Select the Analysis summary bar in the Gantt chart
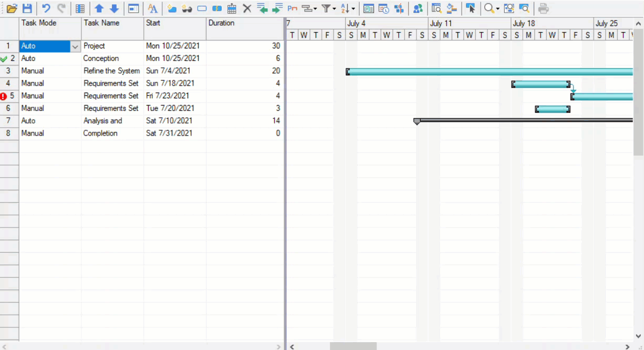The height and width of the screenshot is (350, 644). (x=525, y=120)
